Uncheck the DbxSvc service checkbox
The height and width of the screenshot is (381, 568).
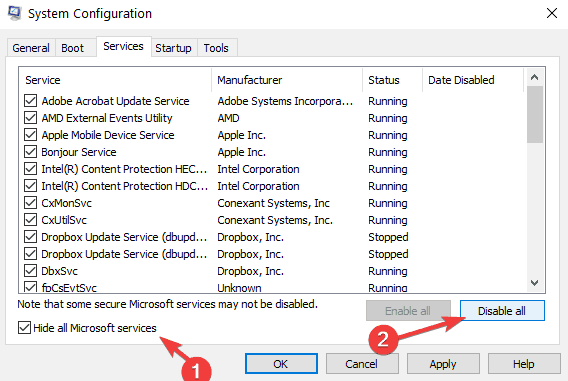(x=30, y=271)
